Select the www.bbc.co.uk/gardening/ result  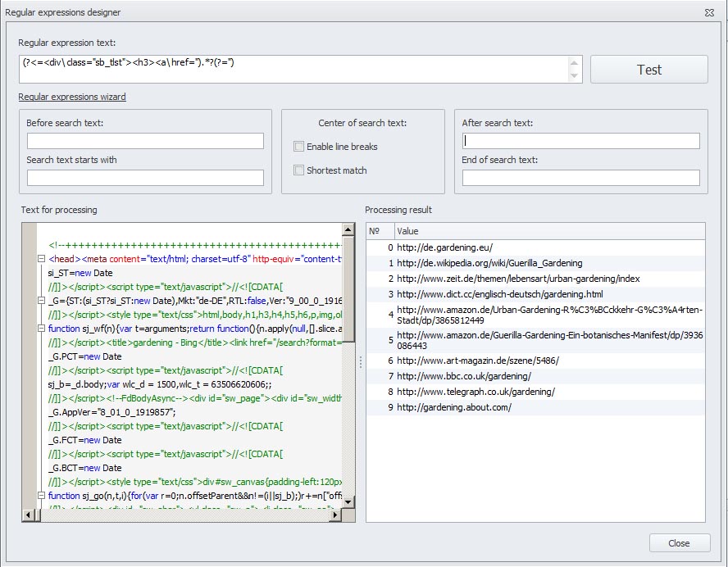click(536, 376)
